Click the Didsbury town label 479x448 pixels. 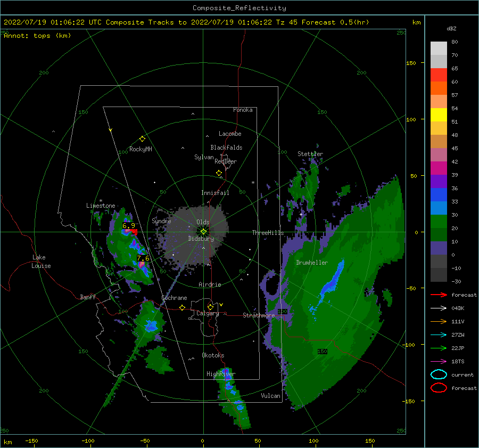tap(201, 239)
